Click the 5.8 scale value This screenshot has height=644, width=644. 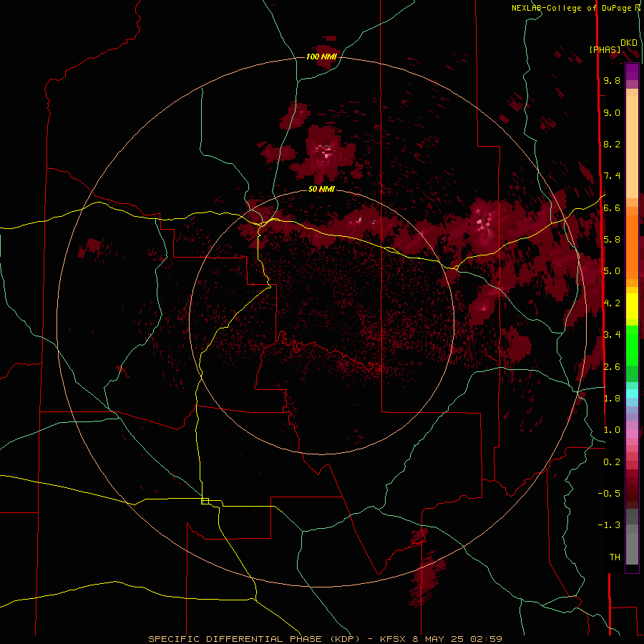[612, 240]
